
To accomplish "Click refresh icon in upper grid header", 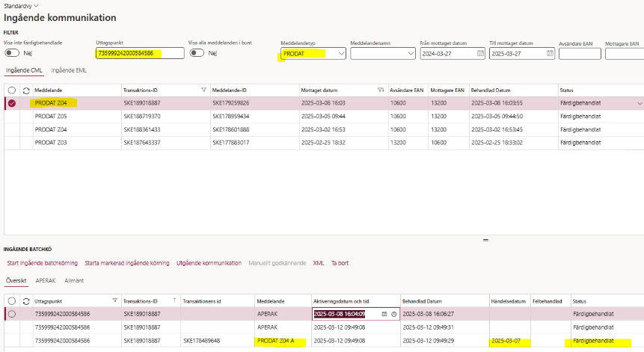I will coord(25,90).
